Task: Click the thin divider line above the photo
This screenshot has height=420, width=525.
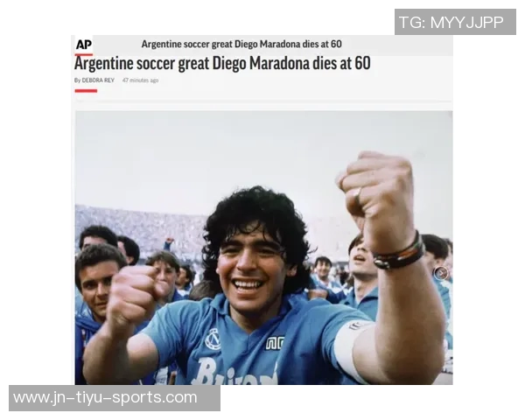Action: (263, 101)
